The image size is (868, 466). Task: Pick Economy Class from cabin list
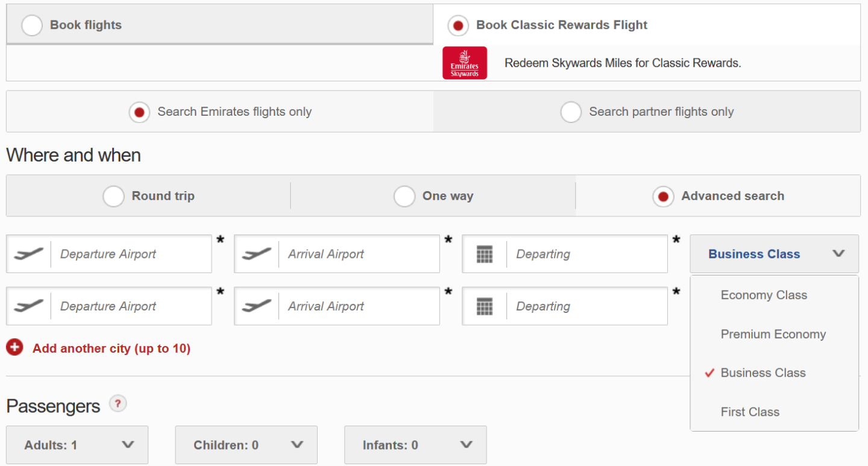pos(763,295)
